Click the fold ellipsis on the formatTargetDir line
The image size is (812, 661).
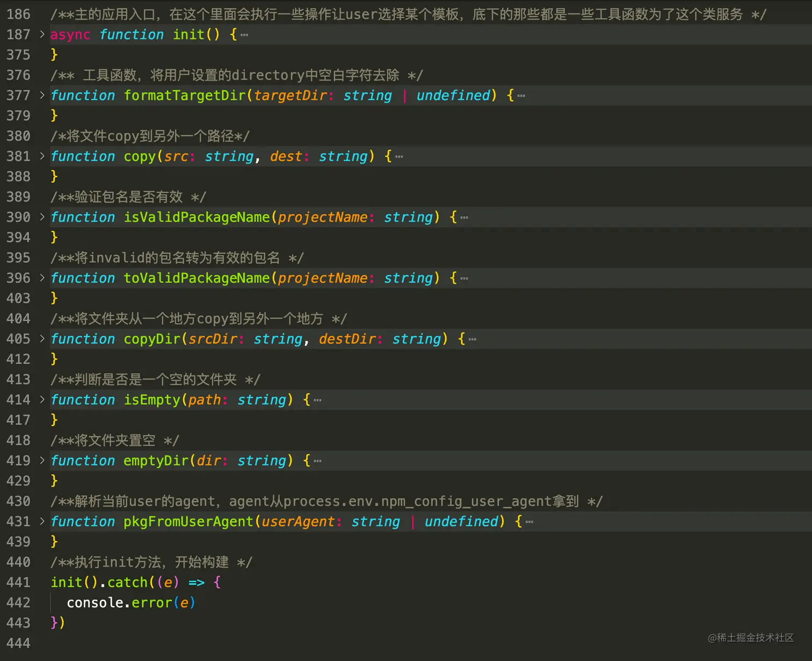point(521,96)
